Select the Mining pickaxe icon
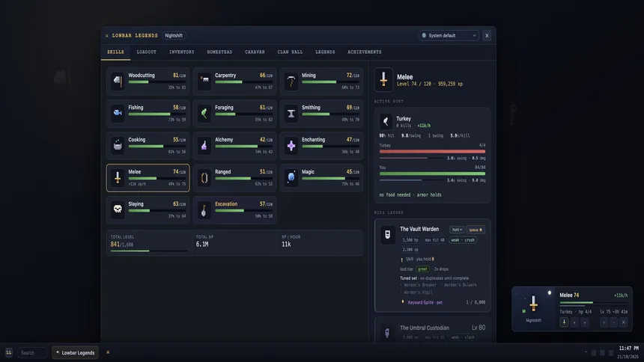 291,81
